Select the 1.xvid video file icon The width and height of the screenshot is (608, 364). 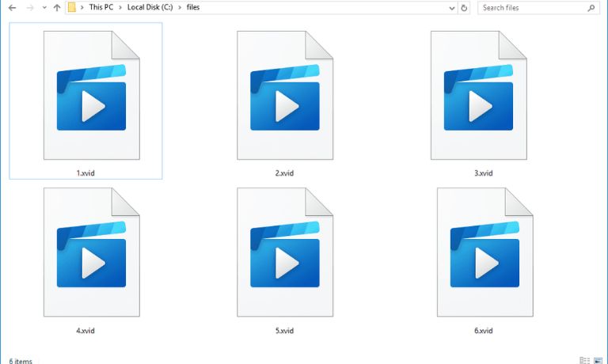click(92, 96)
